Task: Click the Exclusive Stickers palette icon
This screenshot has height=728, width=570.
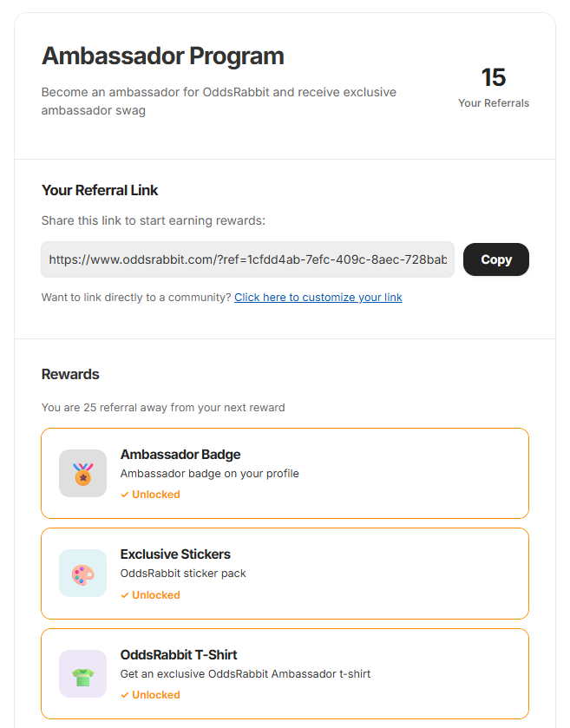Action: [x=82, y=573]
